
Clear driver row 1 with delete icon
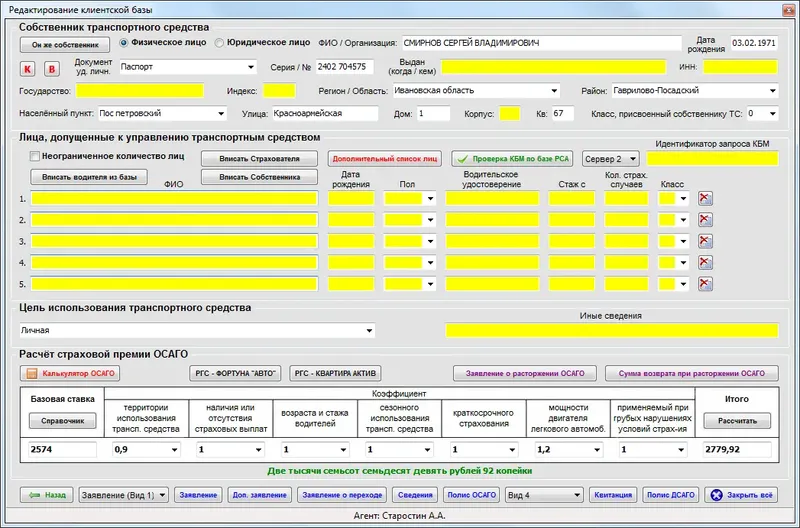pyautogui.click(x=706, y=198)
